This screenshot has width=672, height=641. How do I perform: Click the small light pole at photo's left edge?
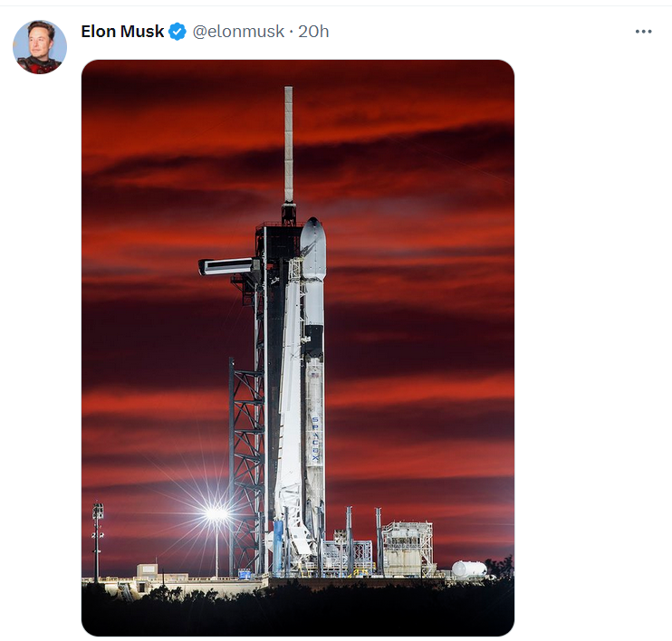(x=97, y=540)
